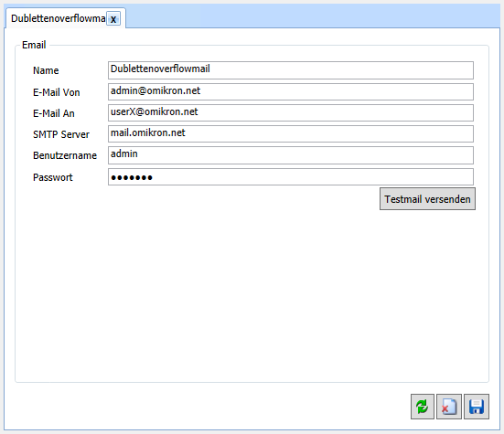Screen dimensions: 504x434
Task: Click the empty tab strip beside Dublettenoverflowmail tab
Action: [x=312, y=16]
